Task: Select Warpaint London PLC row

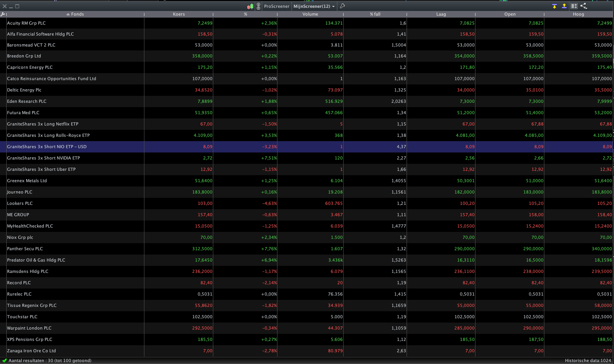Action: (306, 328)
